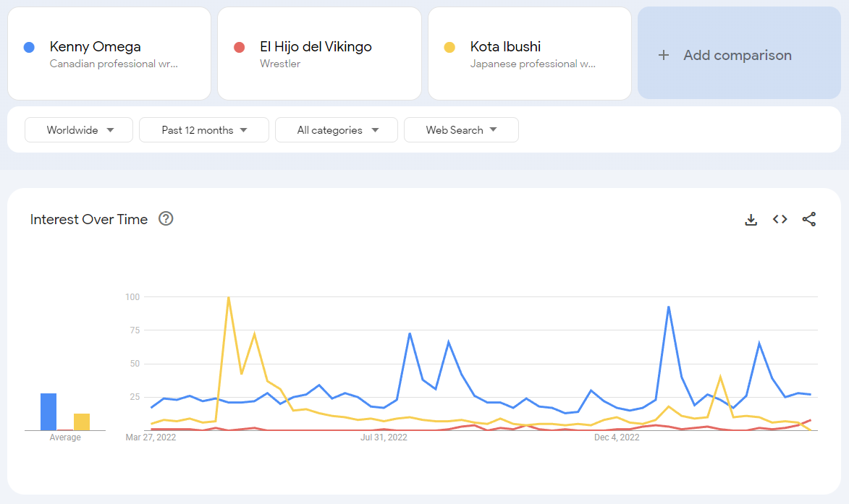Screen dimensions: 849x504
Task: Open the All categories dropdown
Action: pos(337,130)
